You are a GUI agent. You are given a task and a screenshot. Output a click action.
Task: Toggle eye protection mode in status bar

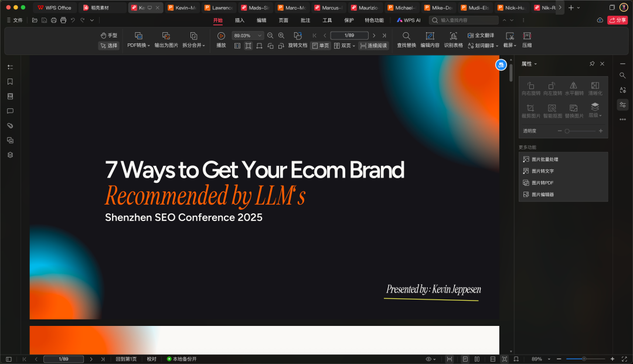pyautogui.click(x=431, y=359)
